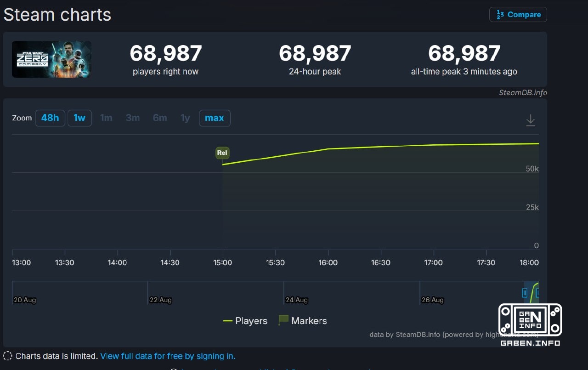This screenshot has height=370, width=588.
Task: Select the 1m zoom range
Action: click(x=106, y=118)
